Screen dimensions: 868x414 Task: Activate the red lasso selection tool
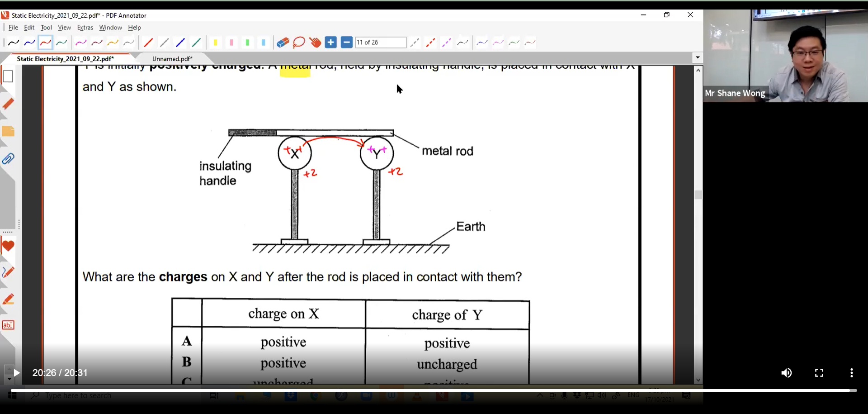click(x=299, y=43)
